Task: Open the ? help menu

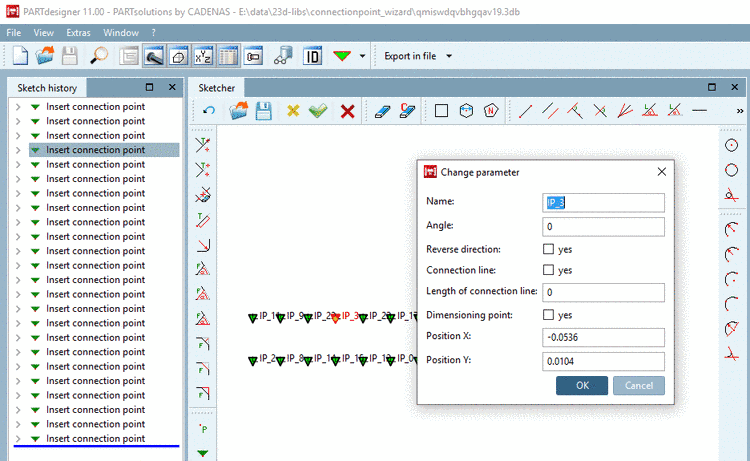Action: 154,33
